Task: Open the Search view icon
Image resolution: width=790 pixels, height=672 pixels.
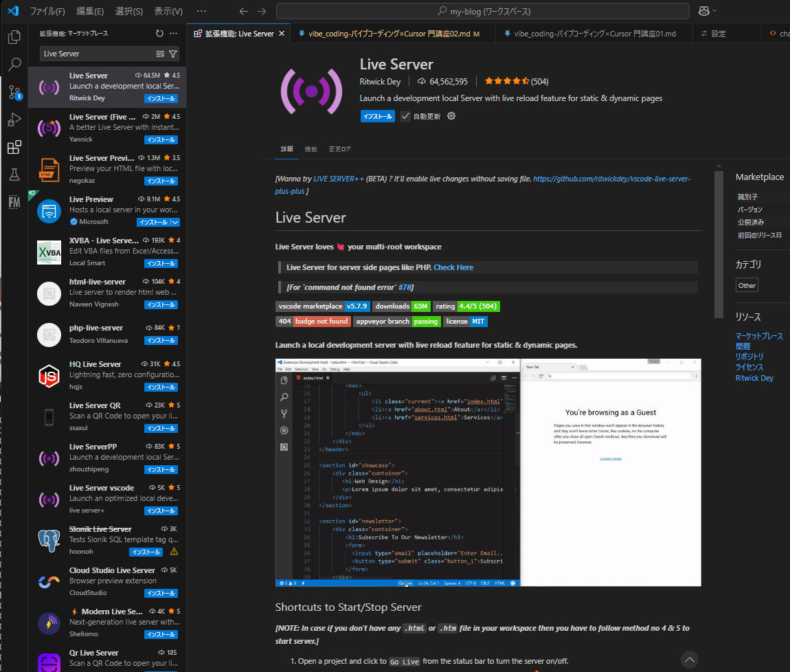Action: [14, 65]
